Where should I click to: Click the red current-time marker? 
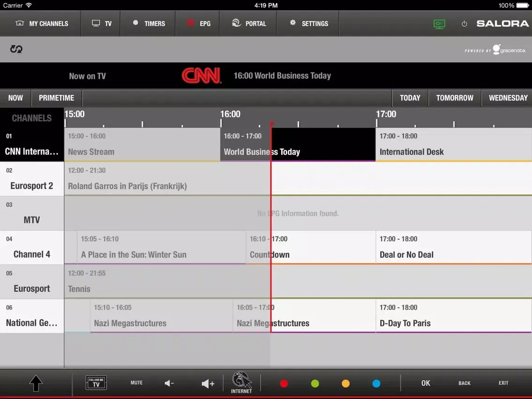[272, 125]
